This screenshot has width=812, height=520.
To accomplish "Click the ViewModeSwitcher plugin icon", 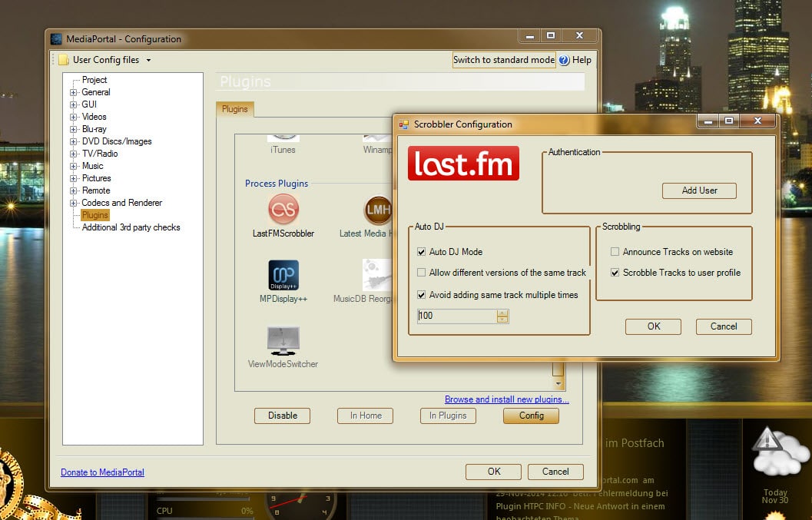I will pyautogui.click(x=283, y=340).
